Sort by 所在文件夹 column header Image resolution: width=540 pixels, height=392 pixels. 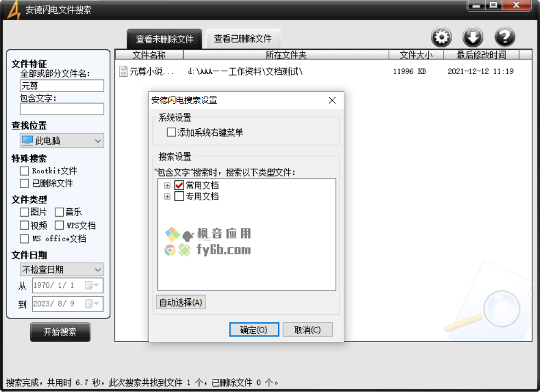point(286,55)
